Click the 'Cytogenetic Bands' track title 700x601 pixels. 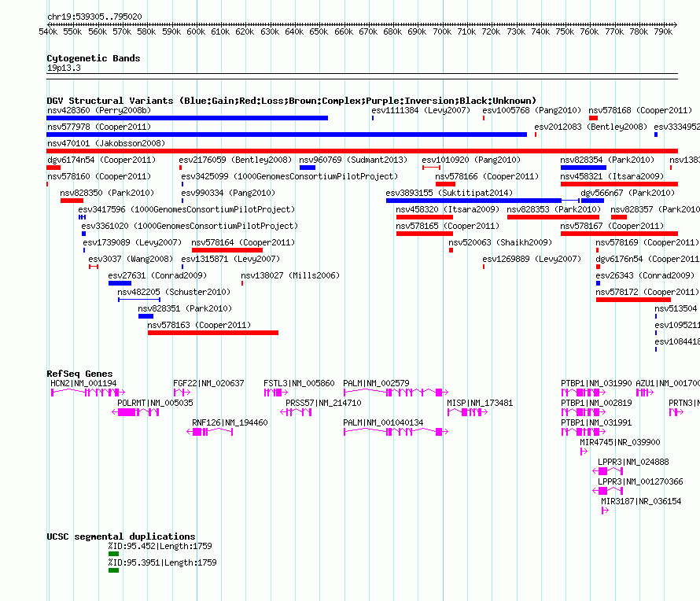[x=94, y=58]
